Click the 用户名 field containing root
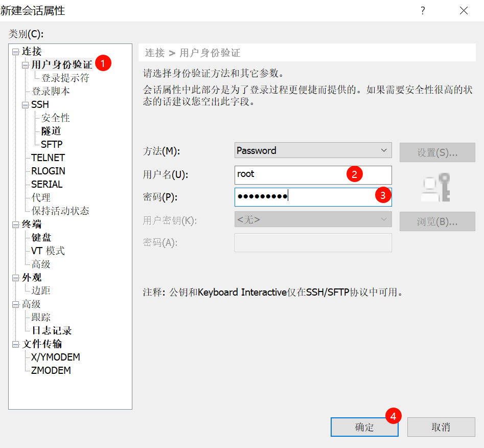484x448 pixels. pos(313,175)
